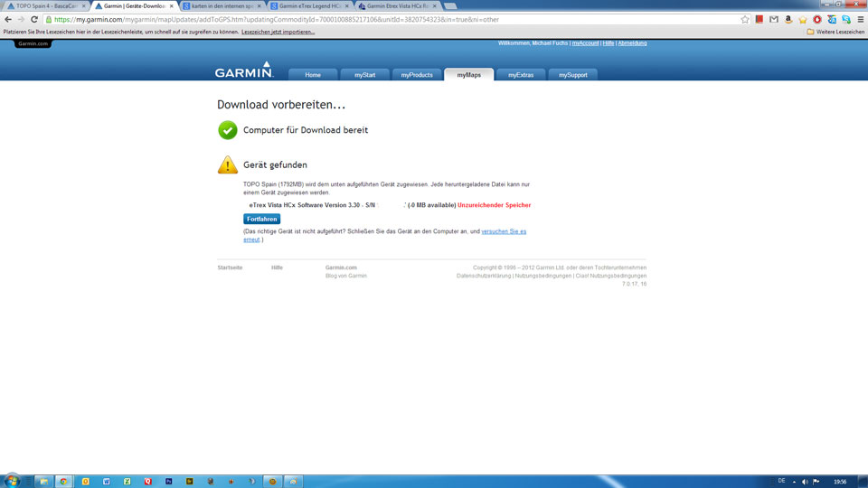Open the Garmin.com footer link
The height and width of the screenshot is (488, 868).
(341, 267)
